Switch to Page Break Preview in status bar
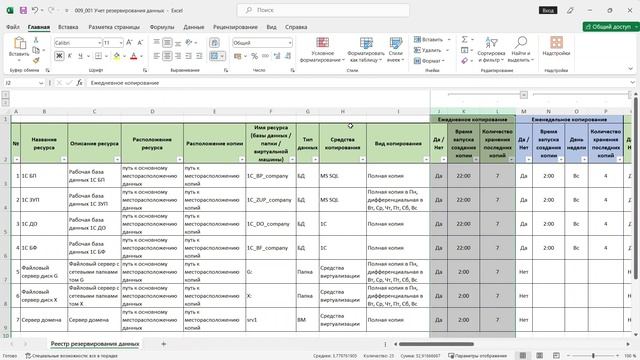 click(x=556, y=356)
